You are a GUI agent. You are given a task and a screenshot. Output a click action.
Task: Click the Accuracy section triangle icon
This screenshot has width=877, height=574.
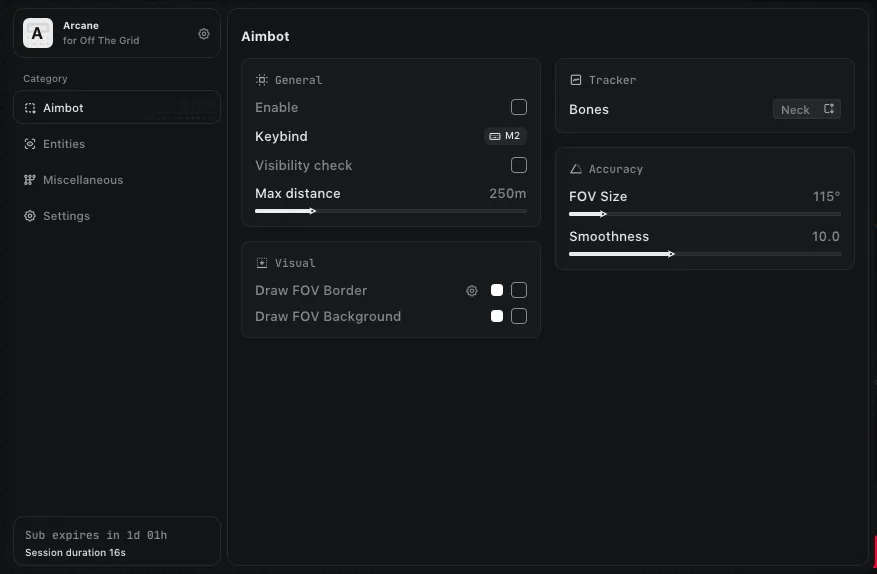(x=576, y=170)
